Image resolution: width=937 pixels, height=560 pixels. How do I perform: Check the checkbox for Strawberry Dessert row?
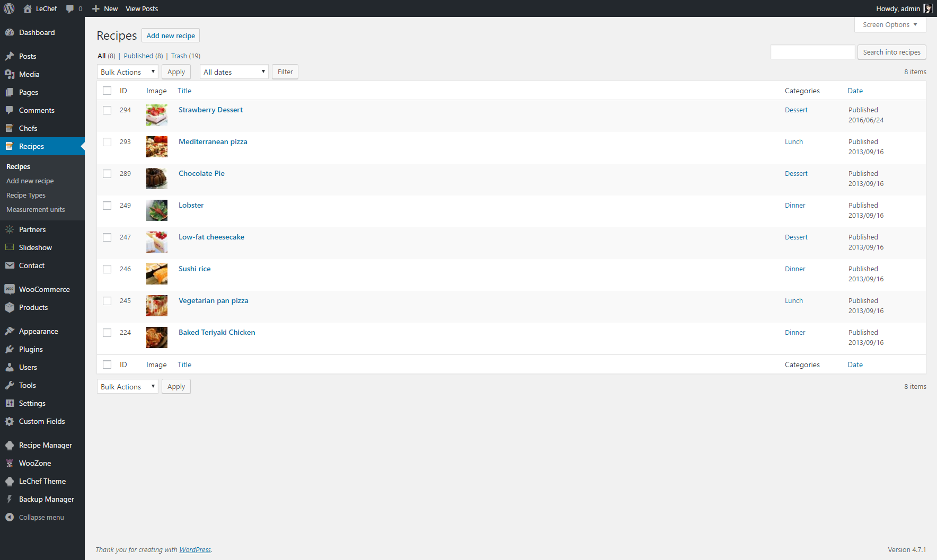point(107,110)
